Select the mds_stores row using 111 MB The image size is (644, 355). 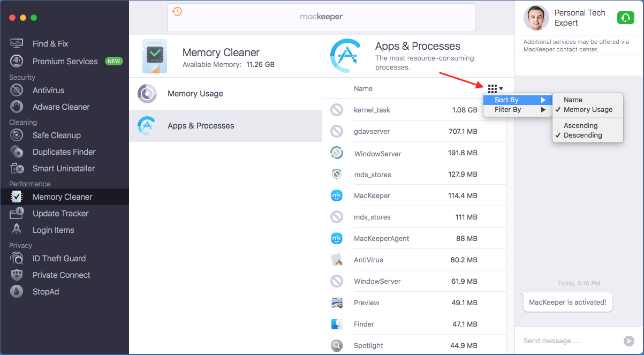point(415,217)
